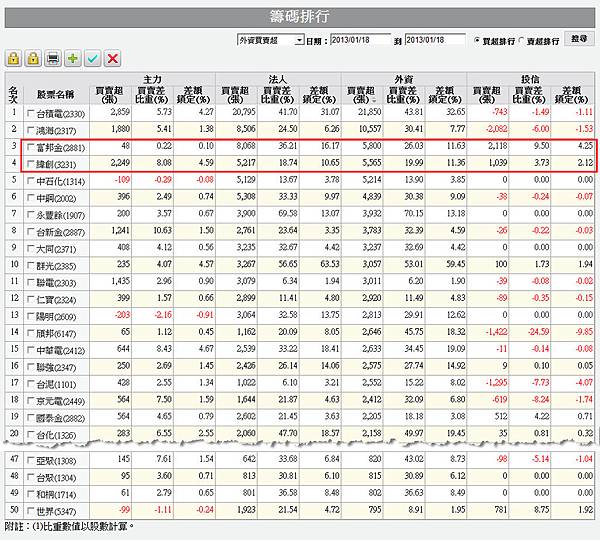The image size is (600, 540).
Task: Click the -2,082 投信 value for 鴻海
Action: coord(496,129)
